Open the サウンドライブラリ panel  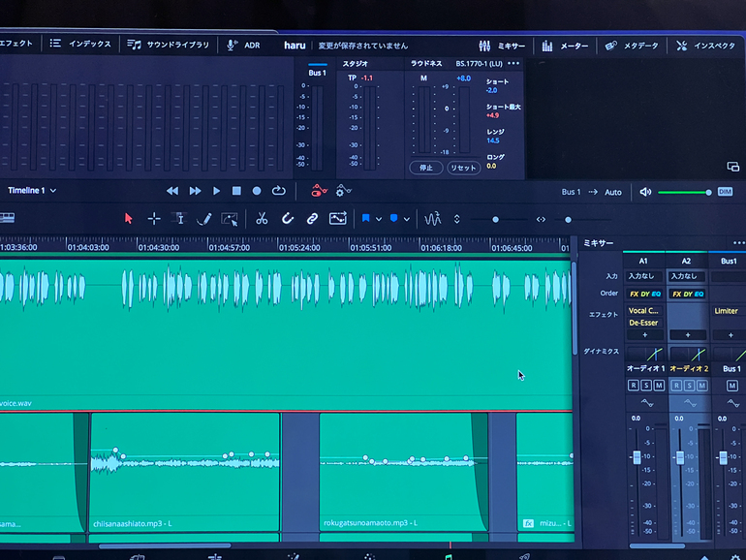pyautogui.click(x=171, y=45)
